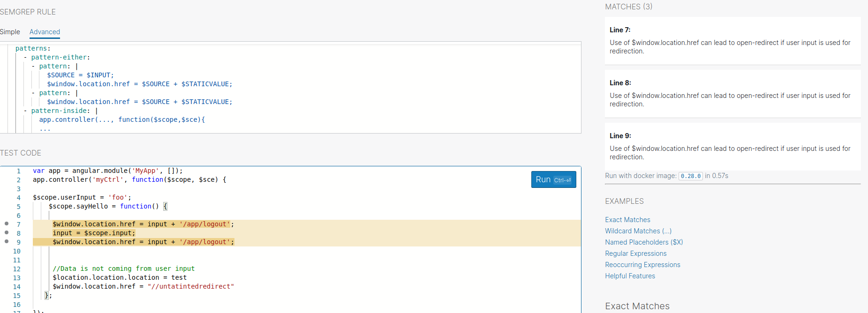This screenshot has height=313, width=868.
Task: Open the Wildcard Matches (...) example
Action: (x=638, y=231)
